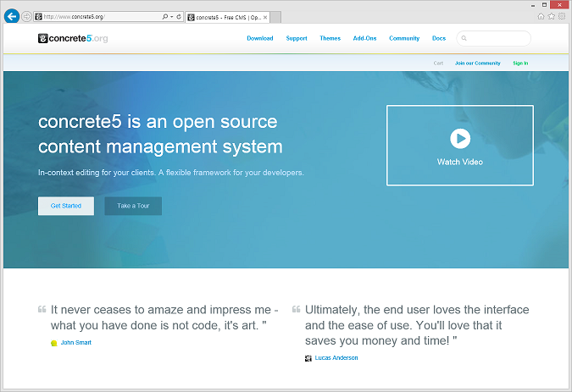Open a new blank tab
Viewport: 572px width, 392px height.
(x=275, y=17)
